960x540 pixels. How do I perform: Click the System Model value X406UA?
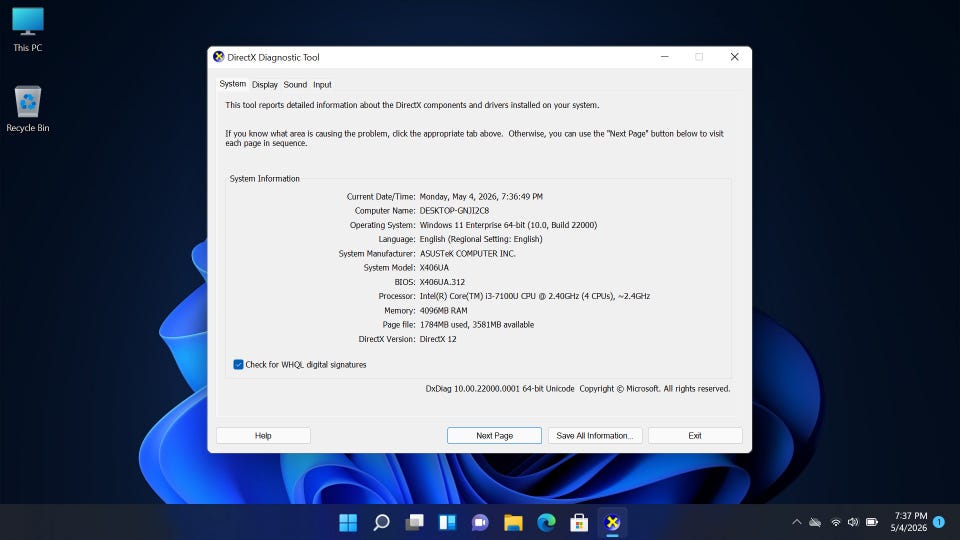[x=434, y=268]
